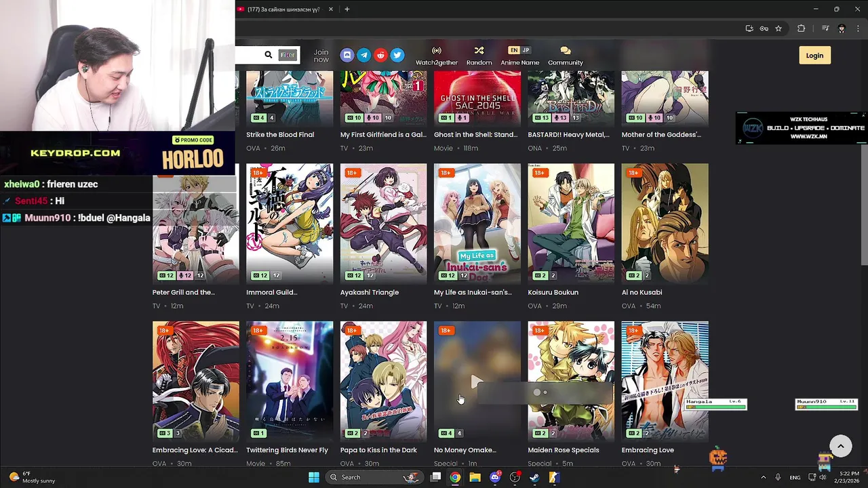
Task: Open the Embracing Love title link
Action: click(x=648, y=450)
